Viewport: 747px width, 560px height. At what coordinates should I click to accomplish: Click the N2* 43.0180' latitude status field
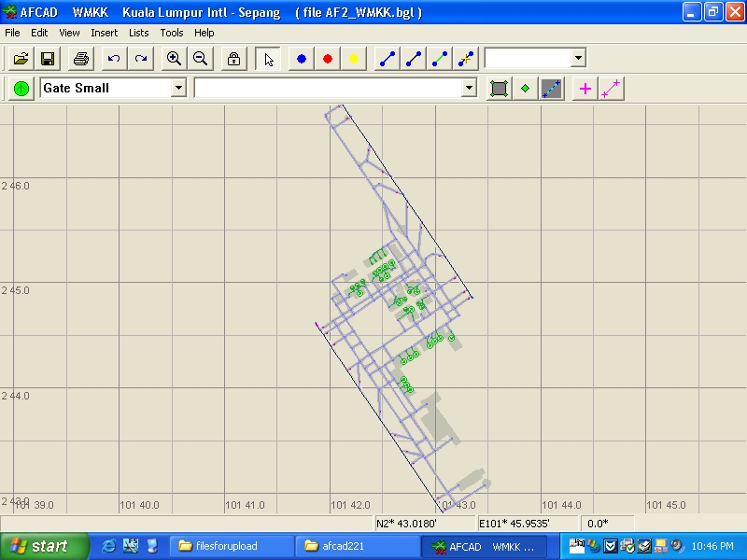pyautogui.click(x=425, y=524)
